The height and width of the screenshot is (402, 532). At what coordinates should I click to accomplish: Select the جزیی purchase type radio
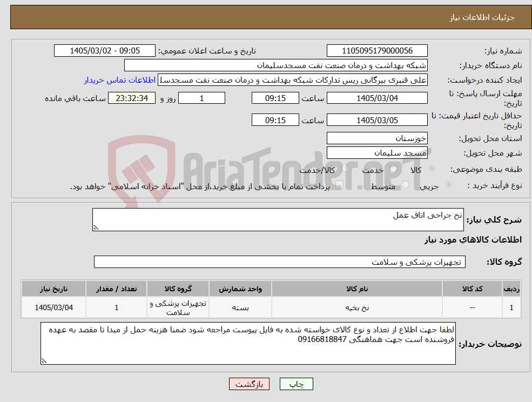pos(448,185)
